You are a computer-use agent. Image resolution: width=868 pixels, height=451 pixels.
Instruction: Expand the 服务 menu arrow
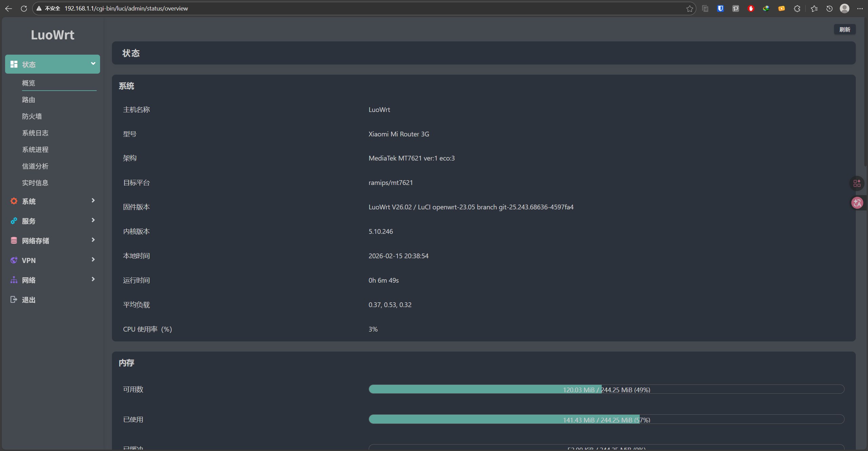pyautogui.click(x=93, y=220)
